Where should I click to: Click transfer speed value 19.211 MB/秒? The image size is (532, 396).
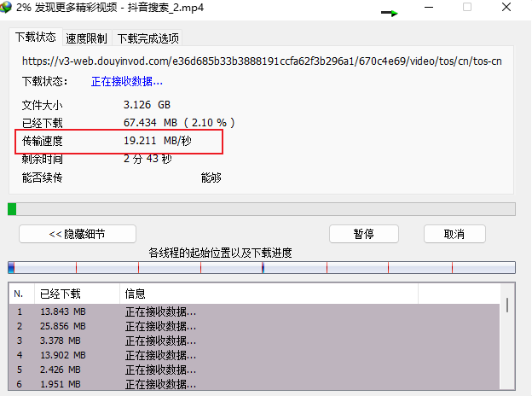(158, 141)
